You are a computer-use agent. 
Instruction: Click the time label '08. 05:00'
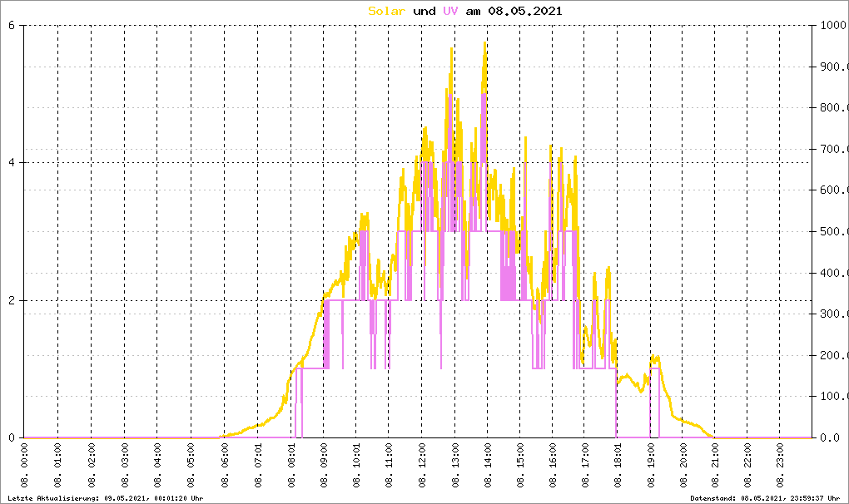click(191, 465)
